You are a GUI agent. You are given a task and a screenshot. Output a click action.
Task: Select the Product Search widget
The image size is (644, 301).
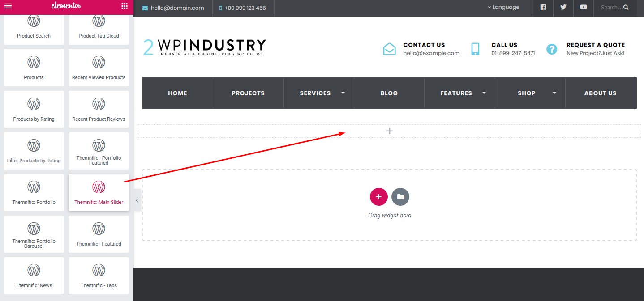[x=34, y=26]
